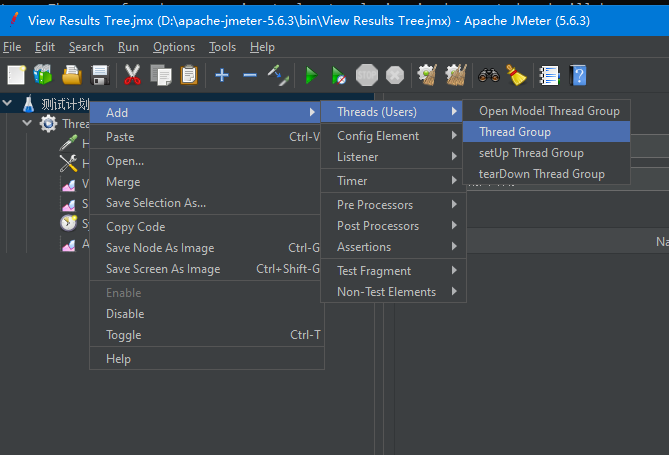Open the Tools menu
Screen dimensions: 669x455
tap(222, 47)
